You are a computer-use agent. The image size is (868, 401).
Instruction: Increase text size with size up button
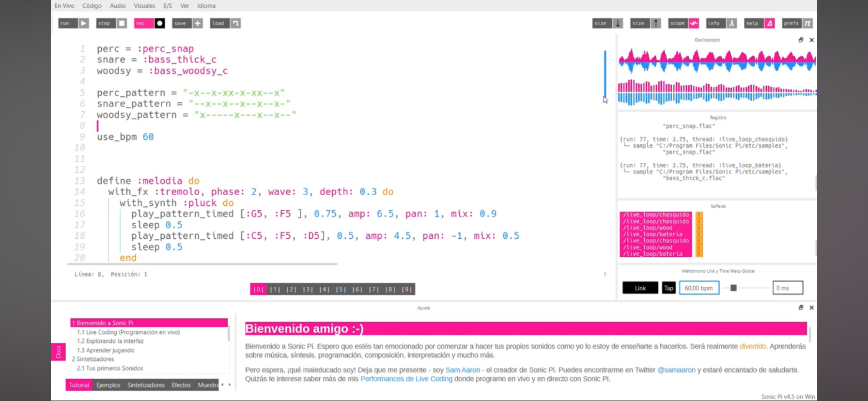tap(645, 23)
